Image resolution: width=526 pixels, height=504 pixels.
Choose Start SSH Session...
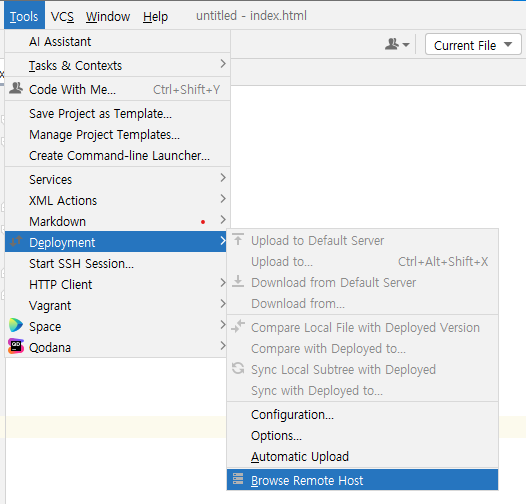point(116,263)
